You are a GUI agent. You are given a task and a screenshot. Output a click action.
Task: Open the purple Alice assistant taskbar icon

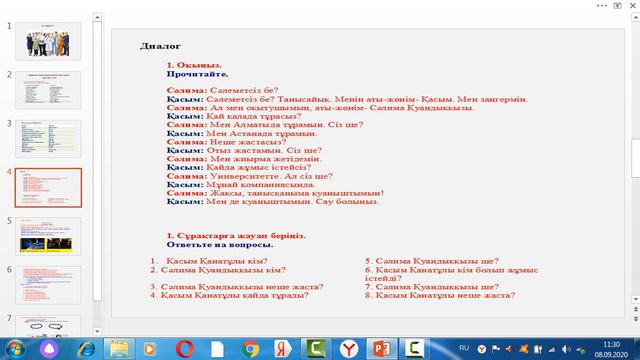pyautogui.click(x=49, y=349)
